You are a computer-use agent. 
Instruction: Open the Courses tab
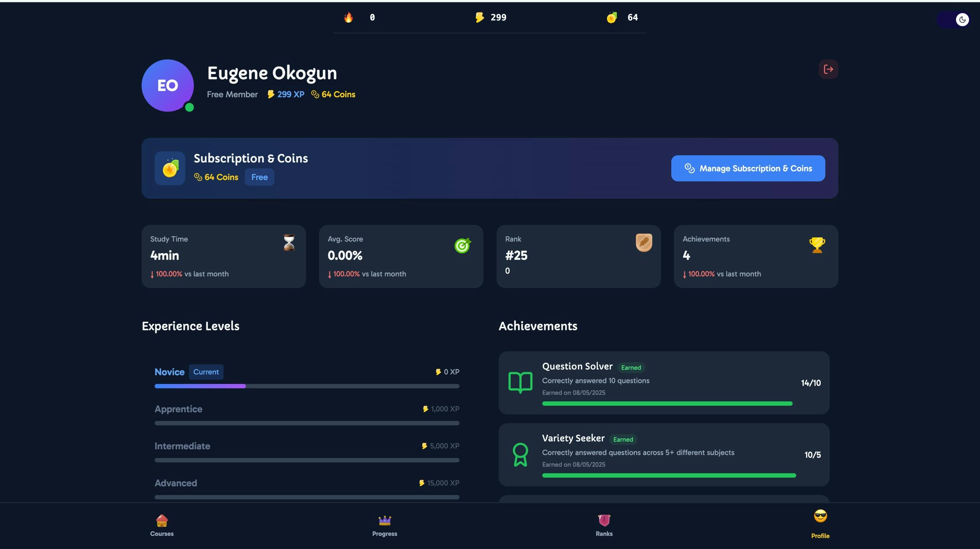[162, 525]
